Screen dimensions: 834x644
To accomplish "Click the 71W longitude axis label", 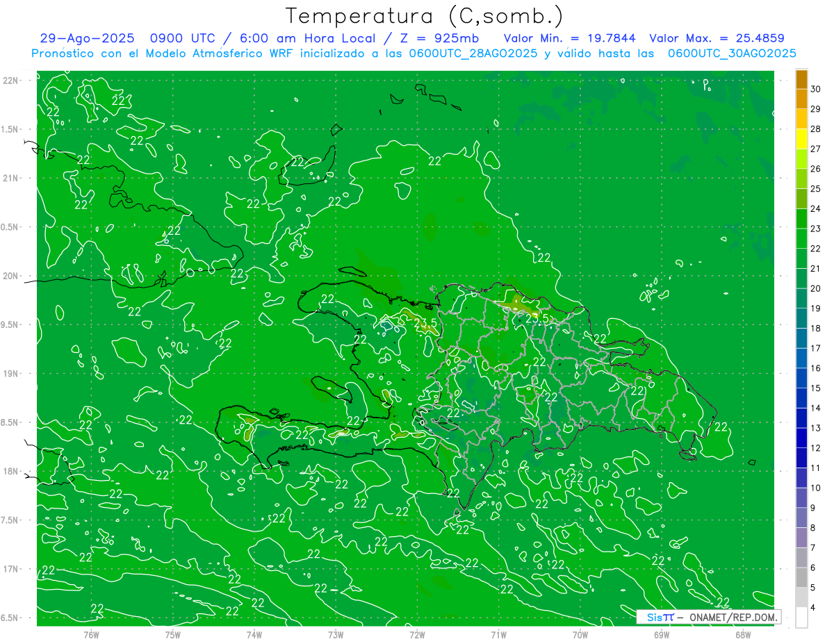I will tap(498, 635).
